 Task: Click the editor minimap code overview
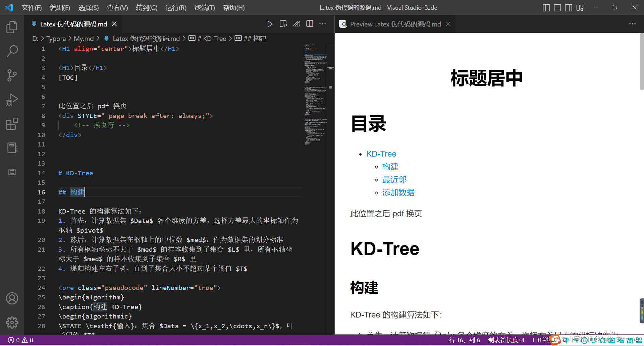pyautogui.click(x=315, y=94)
